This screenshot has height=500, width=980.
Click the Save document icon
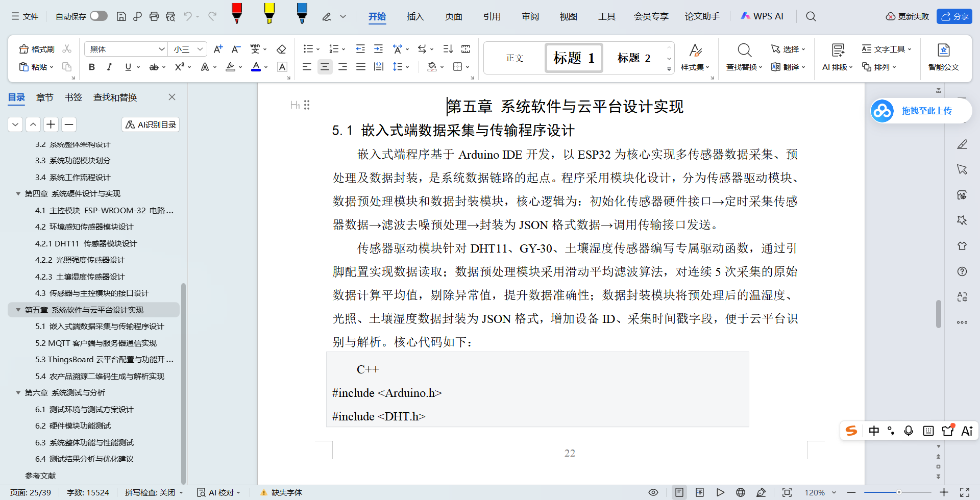coord(121,16)
